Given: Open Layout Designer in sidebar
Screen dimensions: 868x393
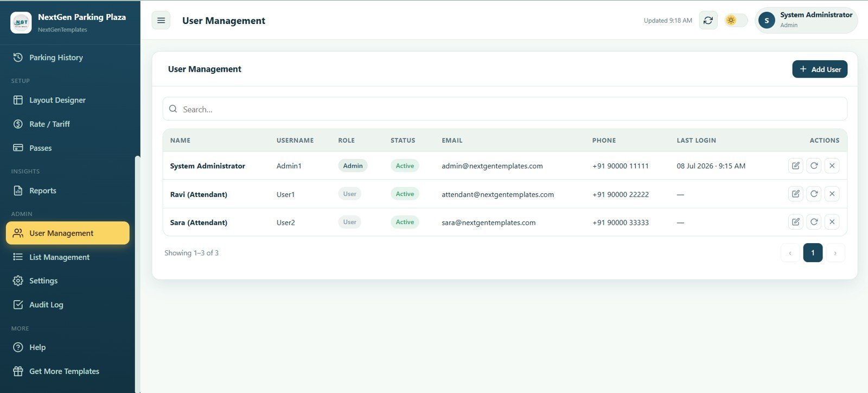Looking at the screenshot, I should 67,100.
